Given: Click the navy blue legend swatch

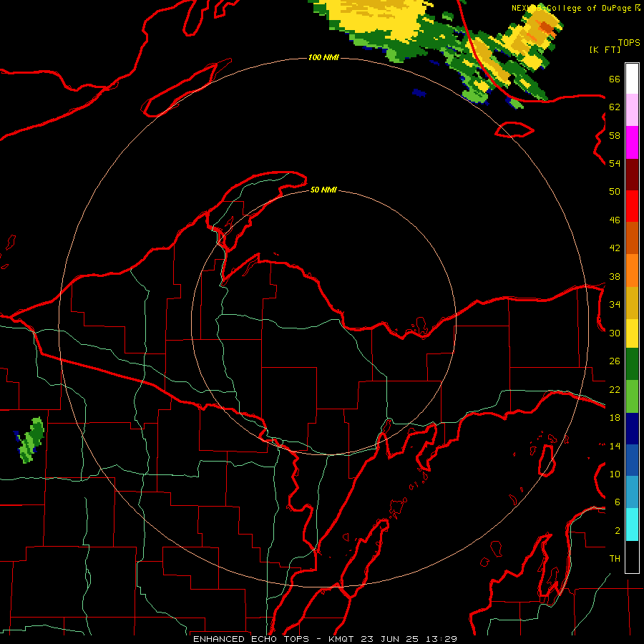Looking at the screenshot, I should pos(632,429).
